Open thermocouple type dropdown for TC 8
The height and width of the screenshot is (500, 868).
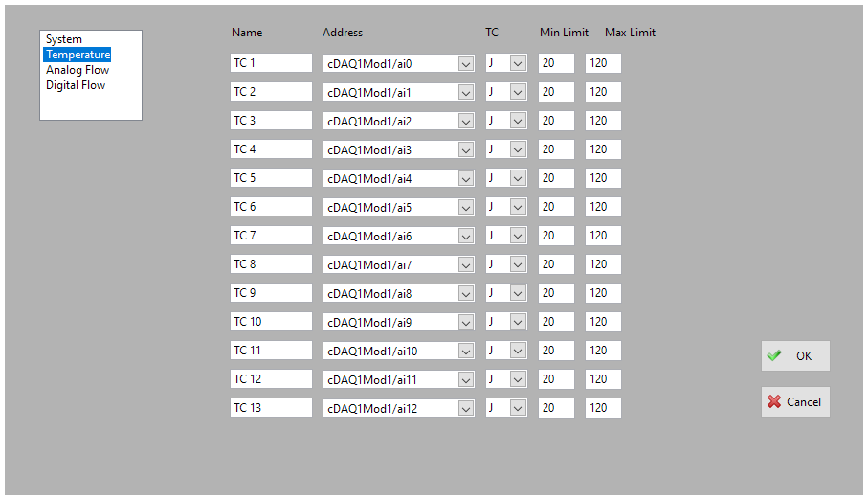point(518,264)
